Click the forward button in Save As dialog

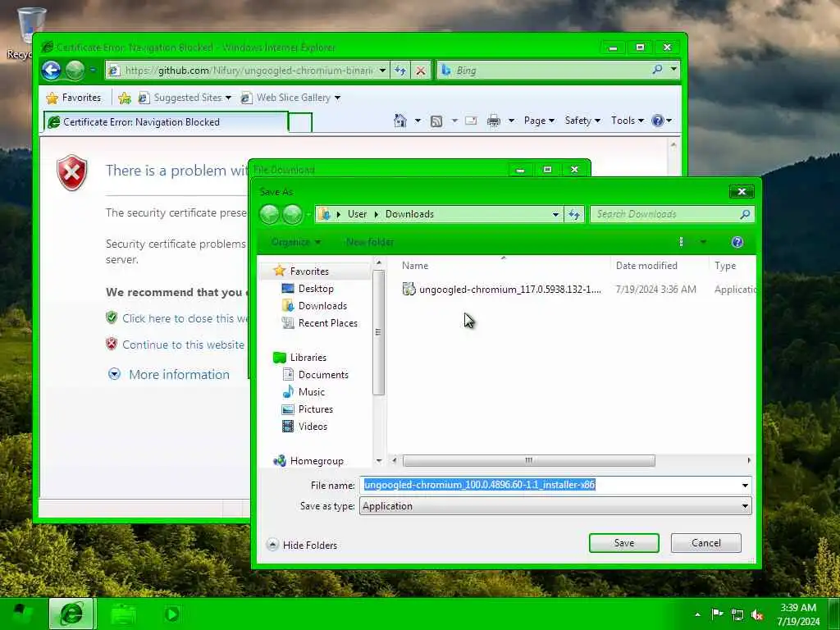tap(293, 214)
